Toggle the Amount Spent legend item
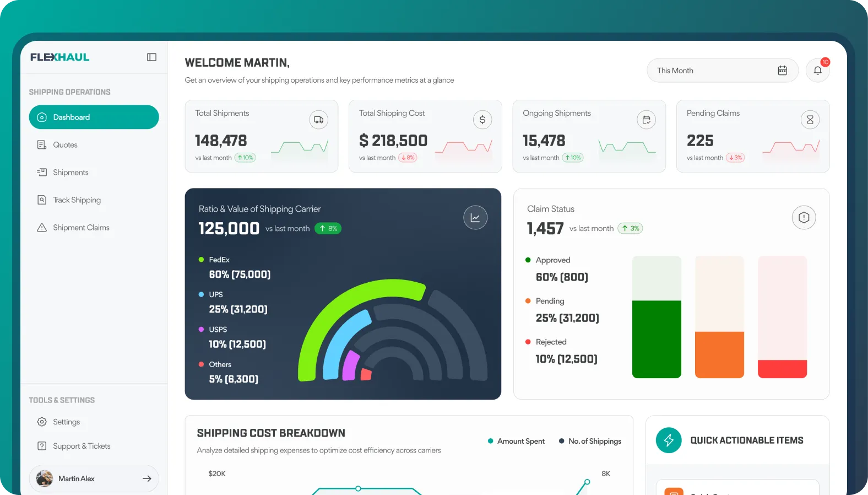Screen dimensions: 868x495 pyautogui.click(x=516, y=441)
